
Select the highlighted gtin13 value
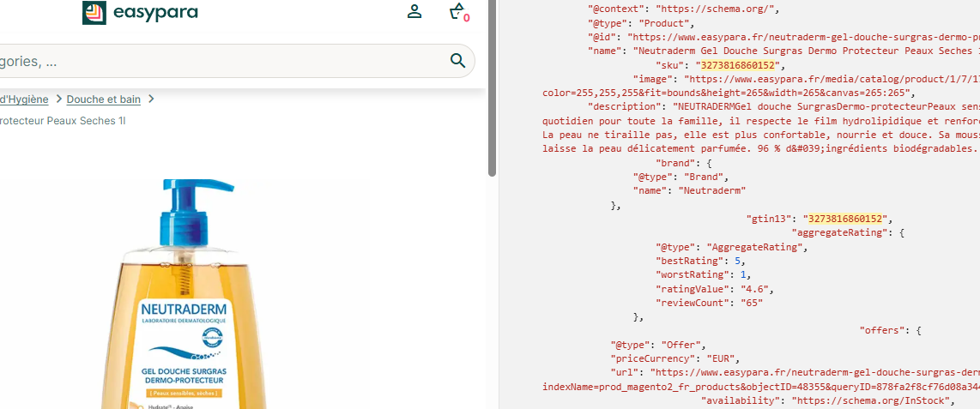pyautogui.click(x=845, y=219)
